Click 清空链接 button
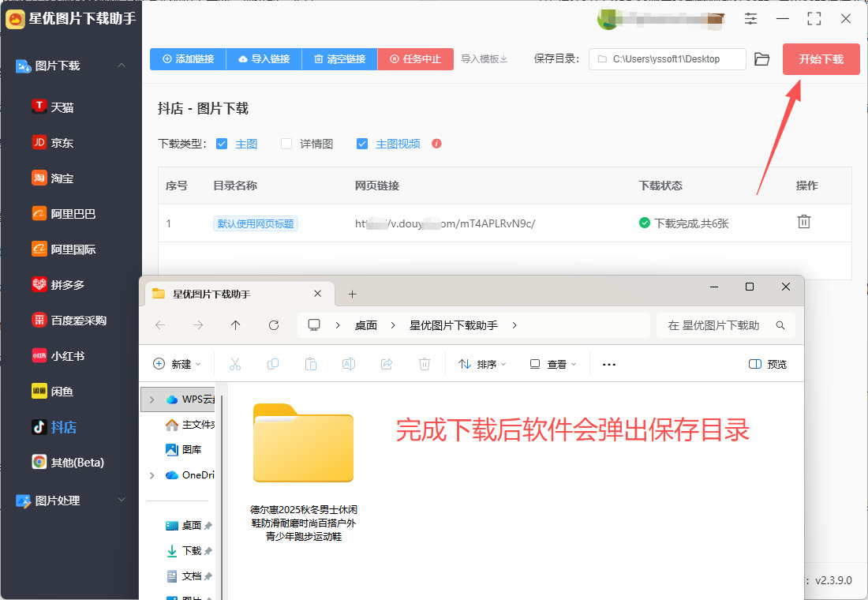Screen dimensions: 868x600 click(340, 58)
